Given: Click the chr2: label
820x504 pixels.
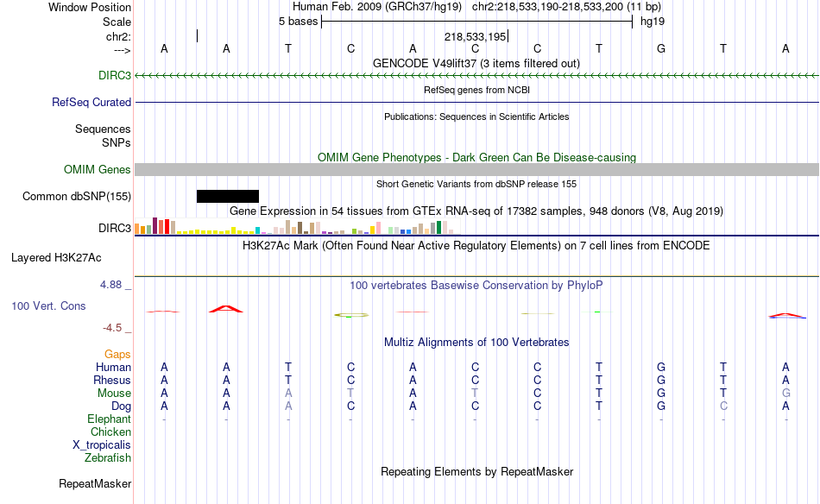Looking at the screenshot, I should pos(119,36).
